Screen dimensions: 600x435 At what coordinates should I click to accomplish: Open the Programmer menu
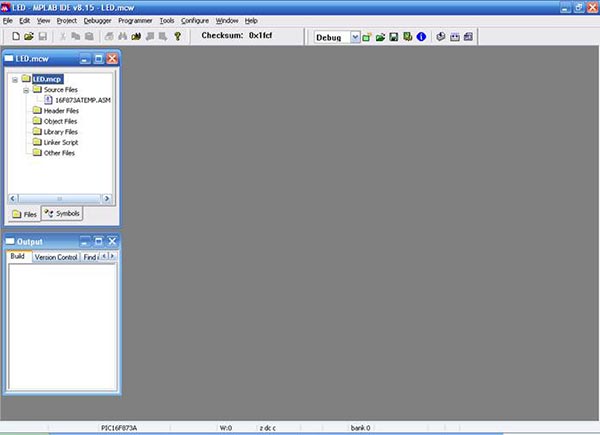tap(135, 21)
